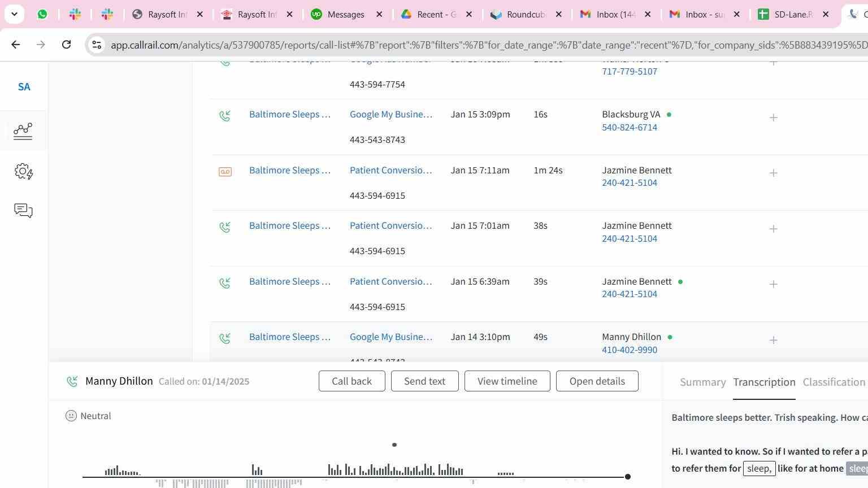Add tag plus icon for Jan 15 6:39am call
Image resolution: width=868 pixels, height=488 pixels.
pos(774,284)
